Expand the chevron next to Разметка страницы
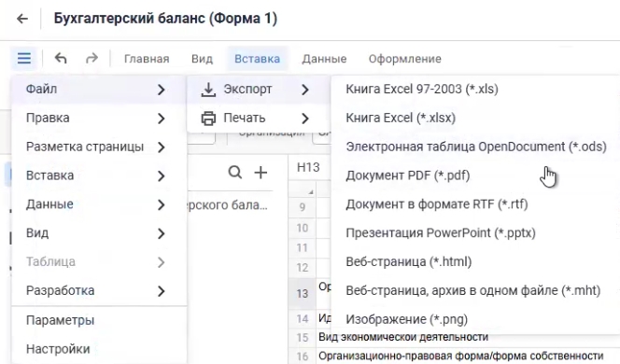The height and width of the screenshot is (364, 620). point(161,147)
